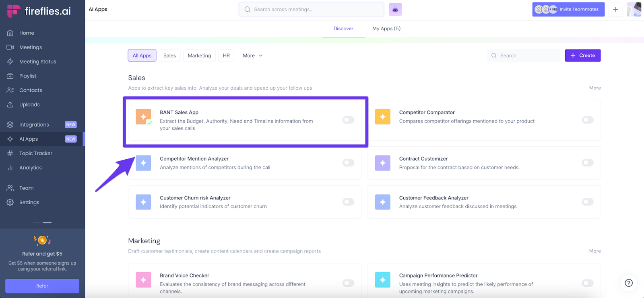
Task: Click the Customer Churn risk Analyzer icon
Action: click(x=143, y=202)
